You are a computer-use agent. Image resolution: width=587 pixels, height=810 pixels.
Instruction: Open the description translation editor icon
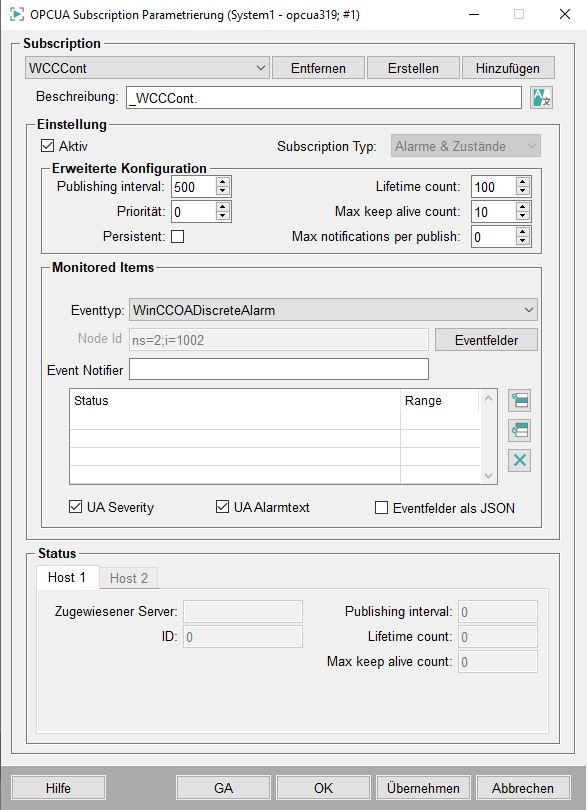(x=542, y=98)
